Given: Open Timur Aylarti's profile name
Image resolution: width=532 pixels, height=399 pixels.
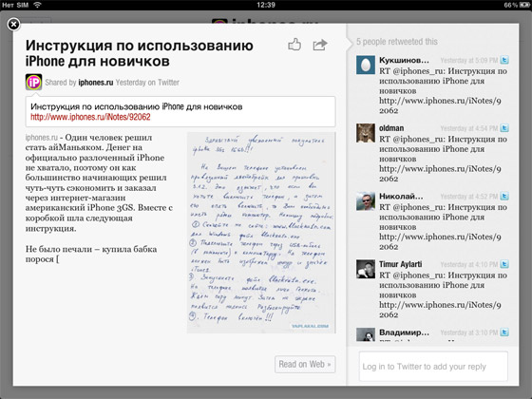Looking at the screenshot, I should point(400,264).
